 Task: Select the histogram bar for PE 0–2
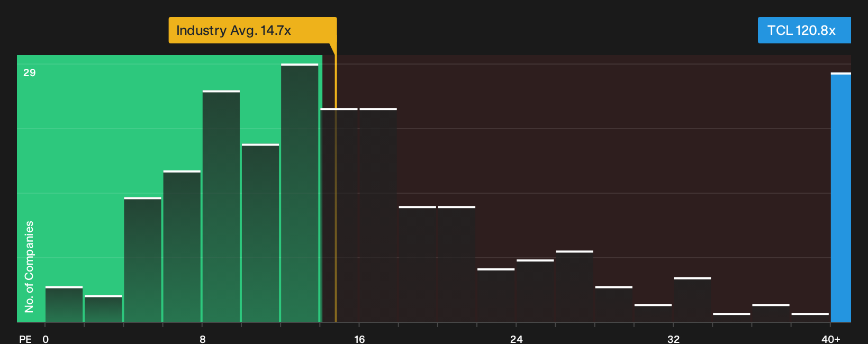tap(64, 304)
